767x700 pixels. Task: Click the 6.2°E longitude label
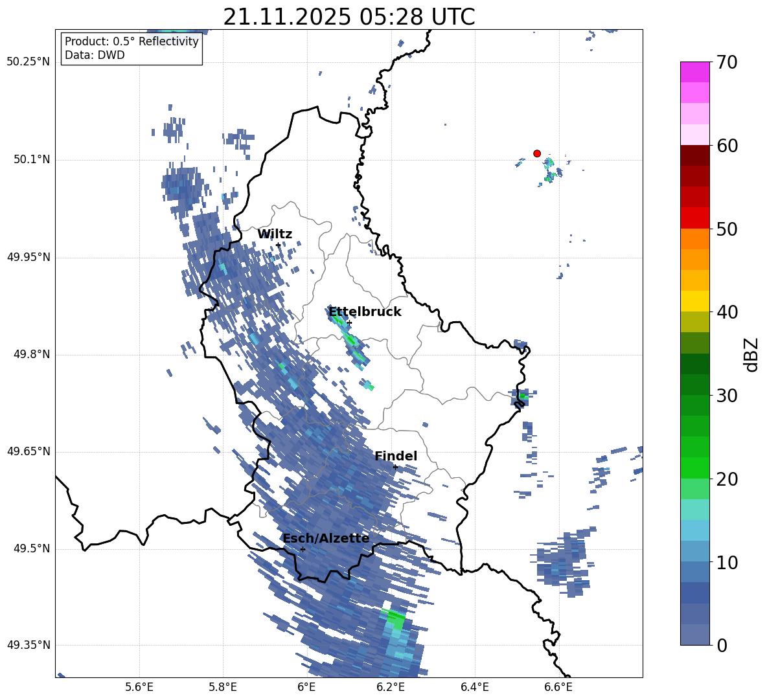[x=391, y=687]
